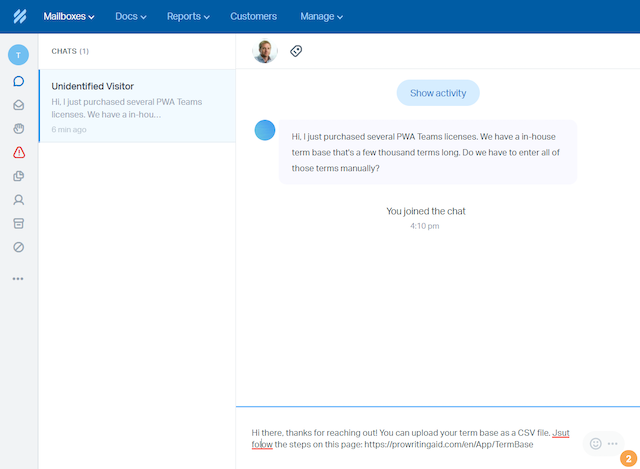The height and width of the screenshot is (469, 640).
Task: Click inside the reply message text box
Action: coord(412,438)
